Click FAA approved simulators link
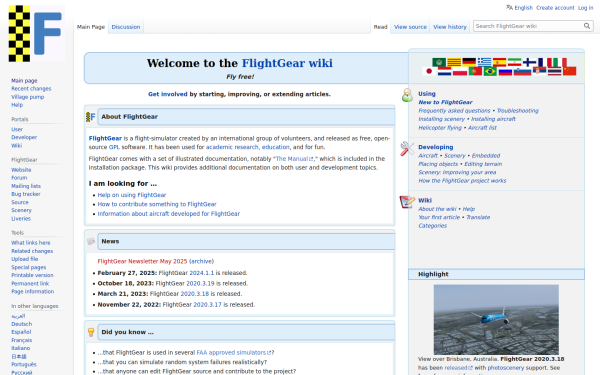Image resolution: width=600 pixels, height=375 pixels. [233, 352]
